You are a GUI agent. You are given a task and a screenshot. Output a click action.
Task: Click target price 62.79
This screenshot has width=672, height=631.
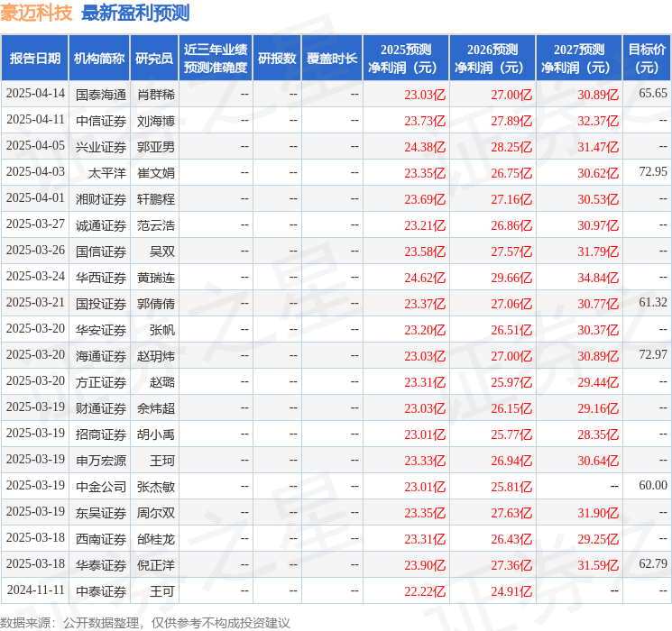click(x=653, y=563)
